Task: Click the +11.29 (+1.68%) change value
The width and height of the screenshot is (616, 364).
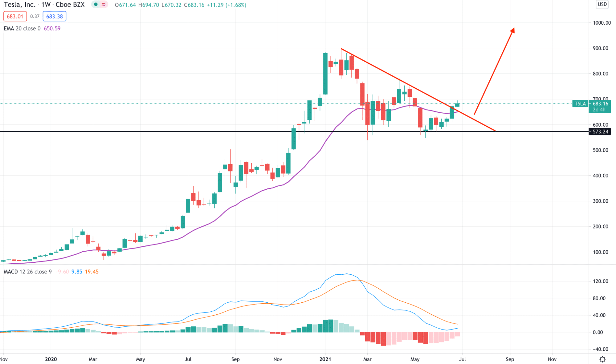Action: pyautogui.click(x=226, y=5)
